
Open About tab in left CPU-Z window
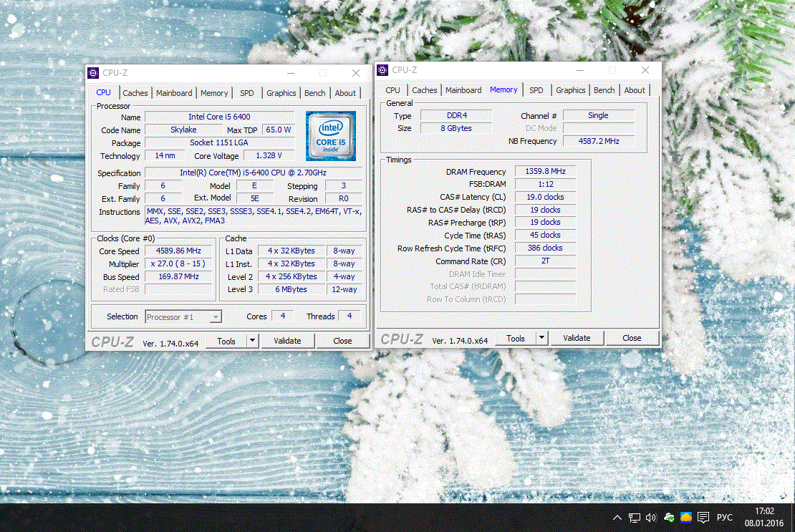pos(345,93)
